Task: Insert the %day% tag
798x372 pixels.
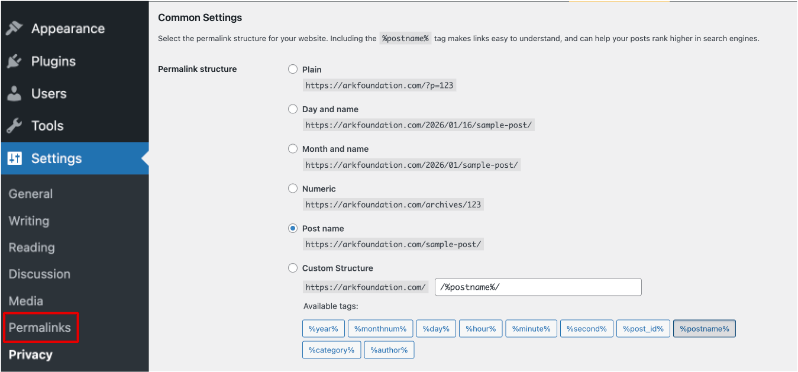Action: pos(436,329)
